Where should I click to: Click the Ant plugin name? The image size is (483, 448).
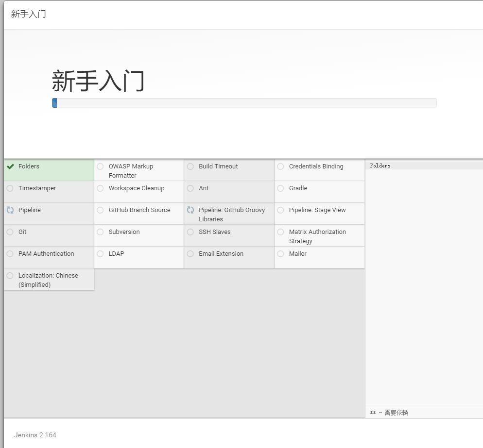tap(204, 188)
